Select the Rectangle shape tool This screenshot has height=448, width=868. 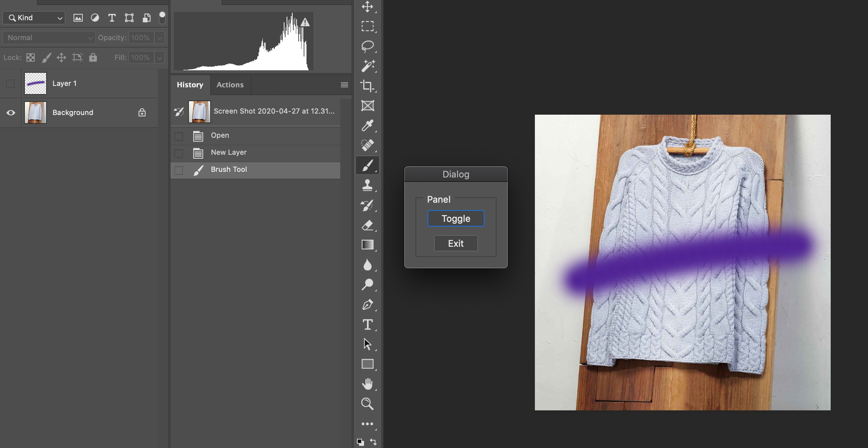[367, 364]
